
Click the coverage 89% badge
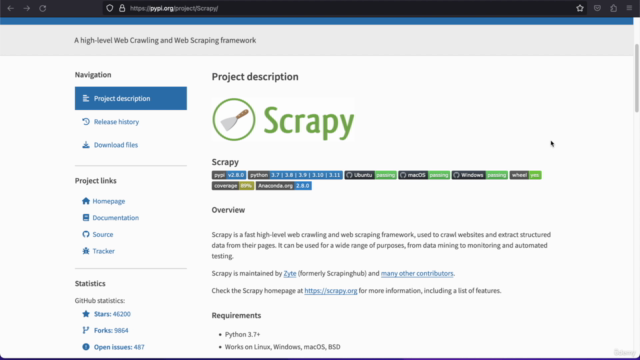tap(233, 186)
